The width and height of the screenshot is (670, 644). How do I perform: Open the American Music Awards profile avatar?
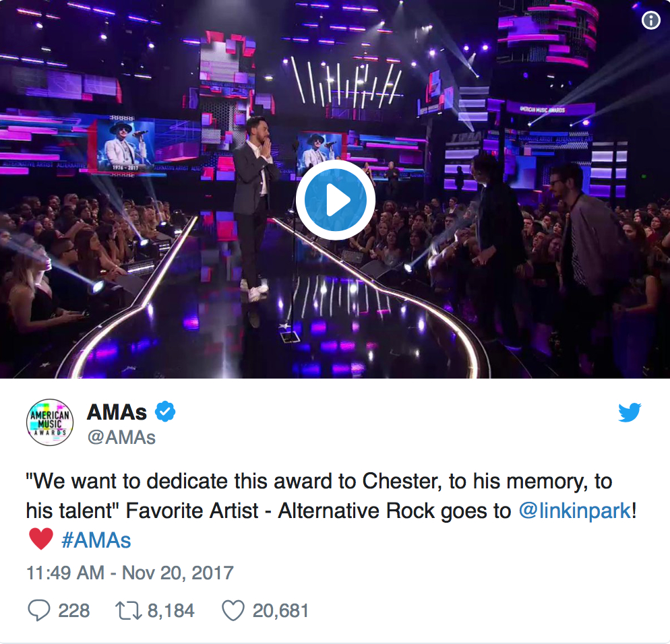[x=50, y=424]
